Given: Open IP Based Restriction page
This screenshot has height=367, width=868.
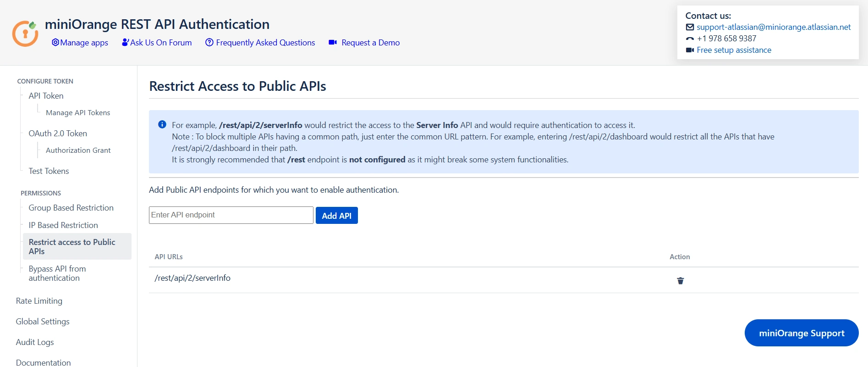Looking at the screenshot, I should coord(63,225).
